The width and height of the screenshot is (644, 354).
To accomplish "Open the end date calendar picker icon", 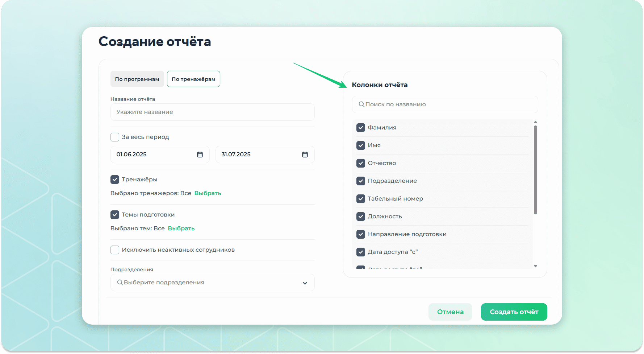I will tap(305, 155).
